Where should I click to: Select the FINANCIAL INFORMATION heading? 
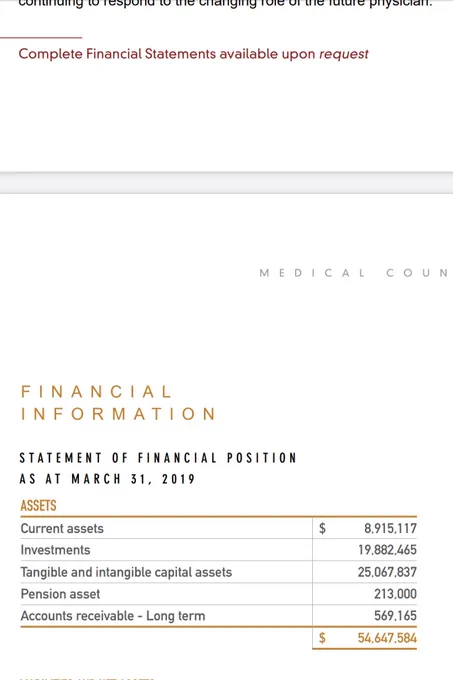118,402
